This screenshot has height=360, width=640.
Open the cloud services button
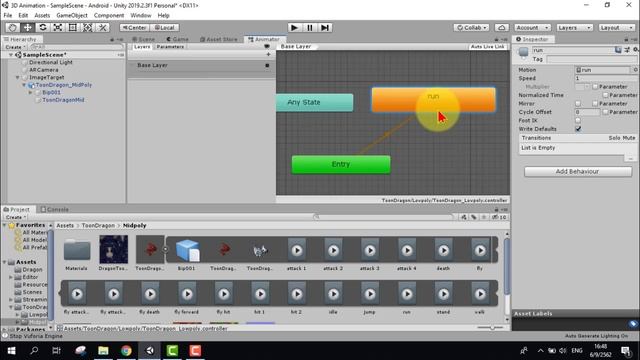tap(502, 27)
